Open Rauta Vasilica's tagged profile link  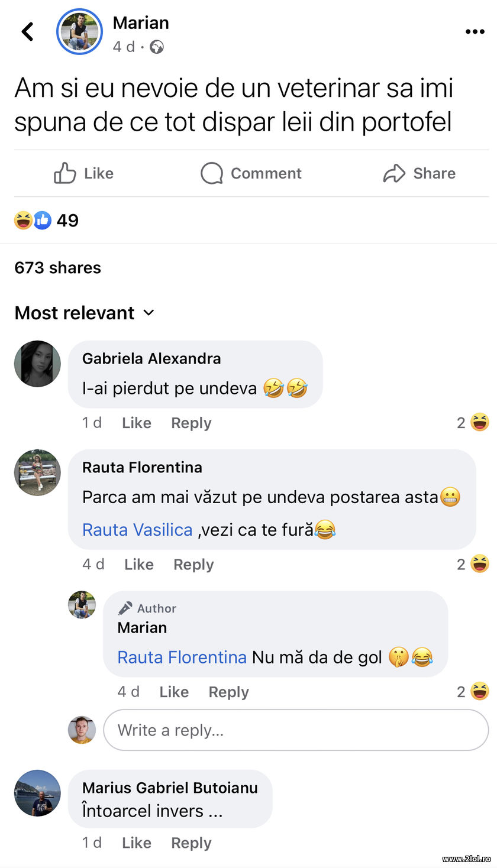tap(136, 530)
